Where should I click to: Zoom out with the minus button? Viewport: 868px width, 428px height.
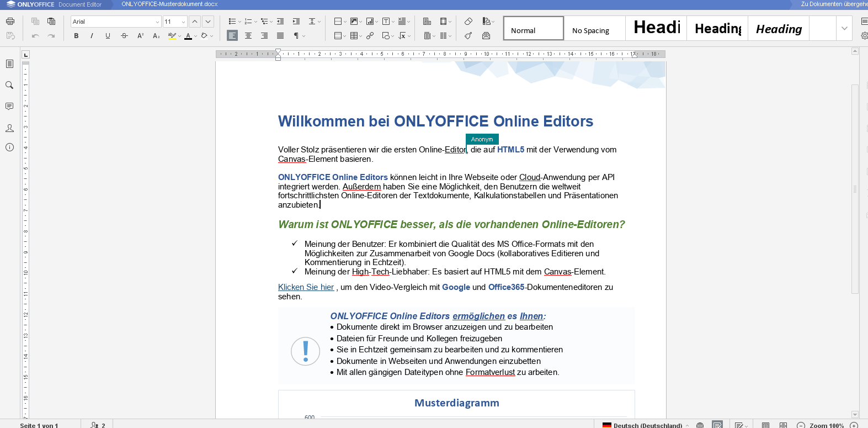click(801, 424)
